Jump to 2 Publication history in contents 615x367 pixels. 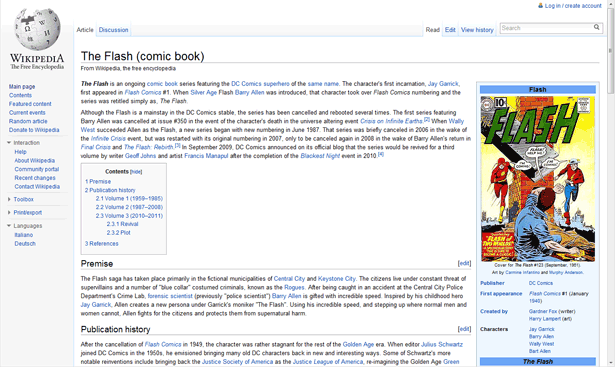[x=110, y=190]
